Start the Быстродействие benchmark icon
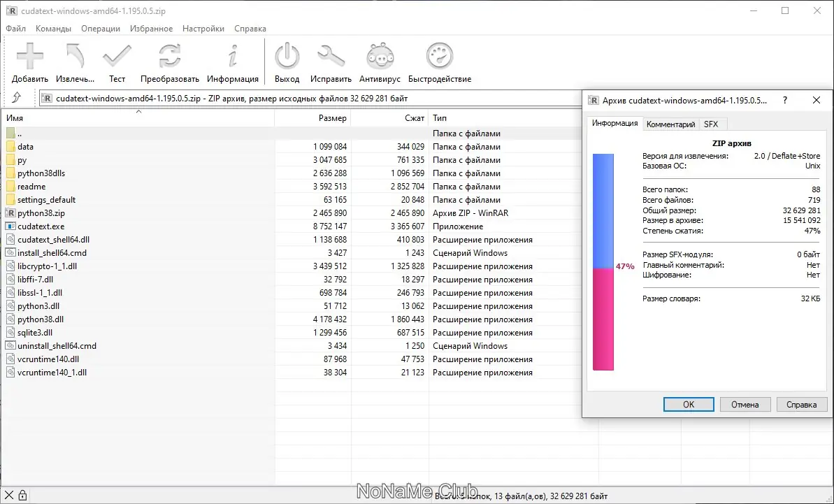834x504 pixels. 439,56
